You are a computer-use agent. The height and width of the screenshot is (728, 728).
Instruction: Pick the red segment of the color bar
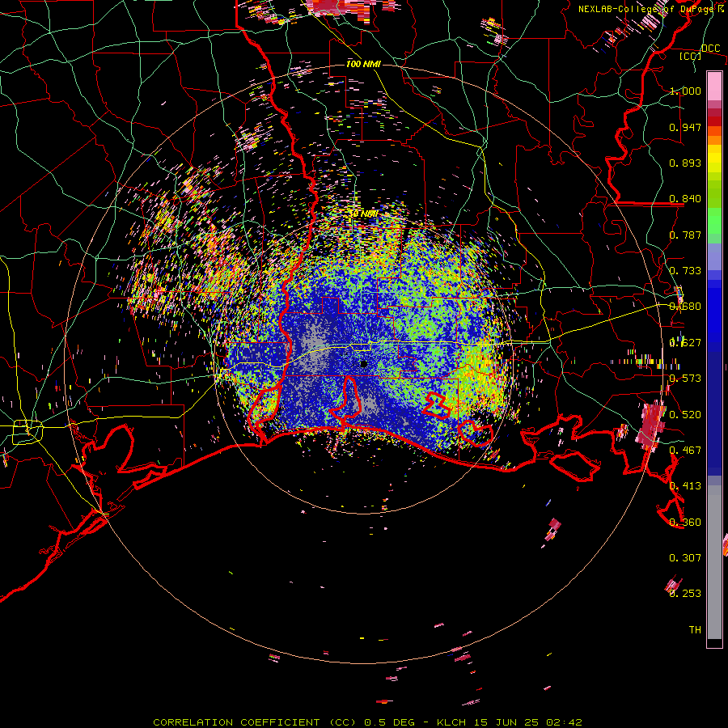pos(714,121)
